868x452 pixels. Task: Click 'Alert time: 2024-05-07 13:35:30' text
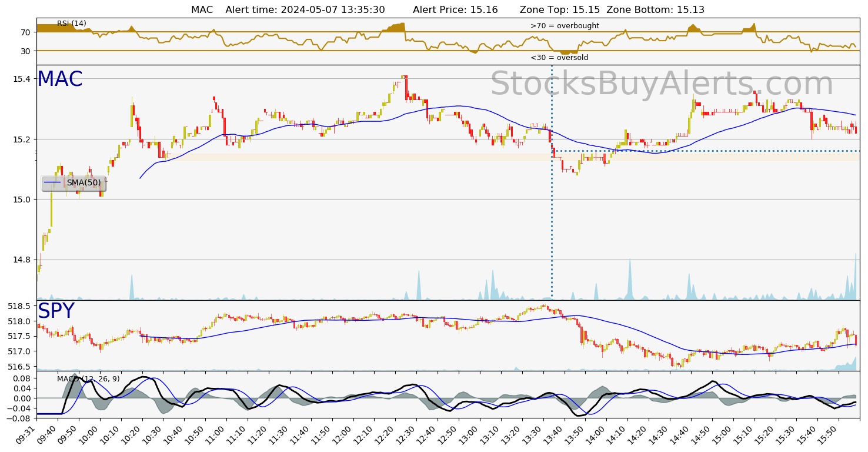coord(305,9)
